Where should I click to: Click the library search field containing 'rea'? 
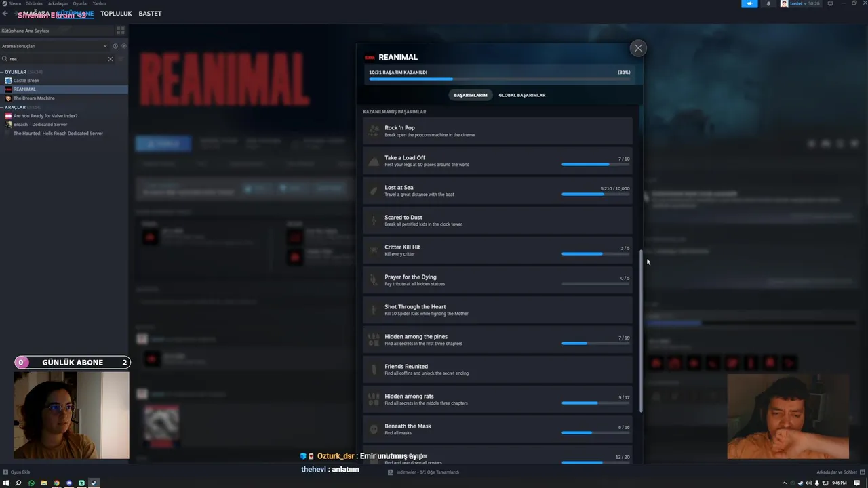tap(57, 59)
